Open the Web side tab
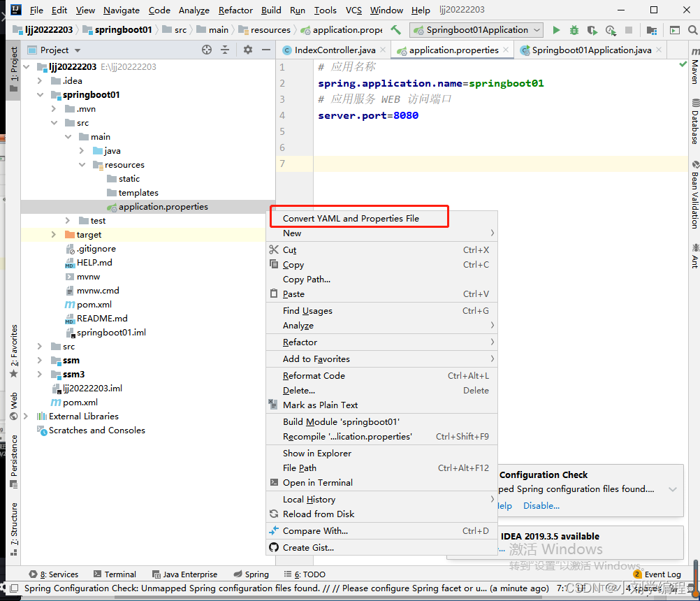The width and height of the screenshot is (700, 601). [x=14, y=406]
